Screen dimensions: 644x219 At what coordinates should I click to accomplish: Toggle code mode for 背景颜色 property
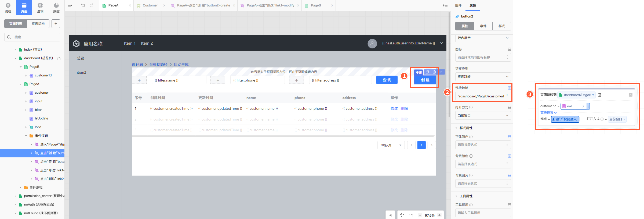509,156
